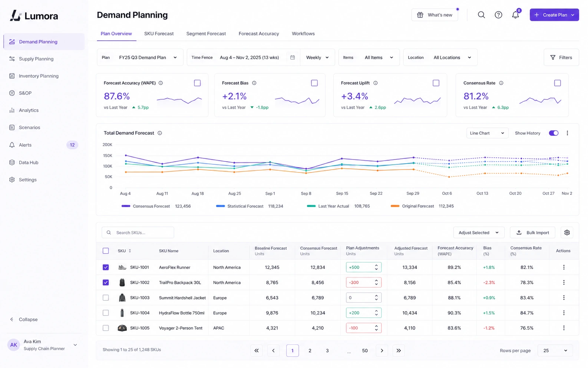Check the Forecast Bias card checkbox
The image size is (588, 368).
tap(314, 83)
